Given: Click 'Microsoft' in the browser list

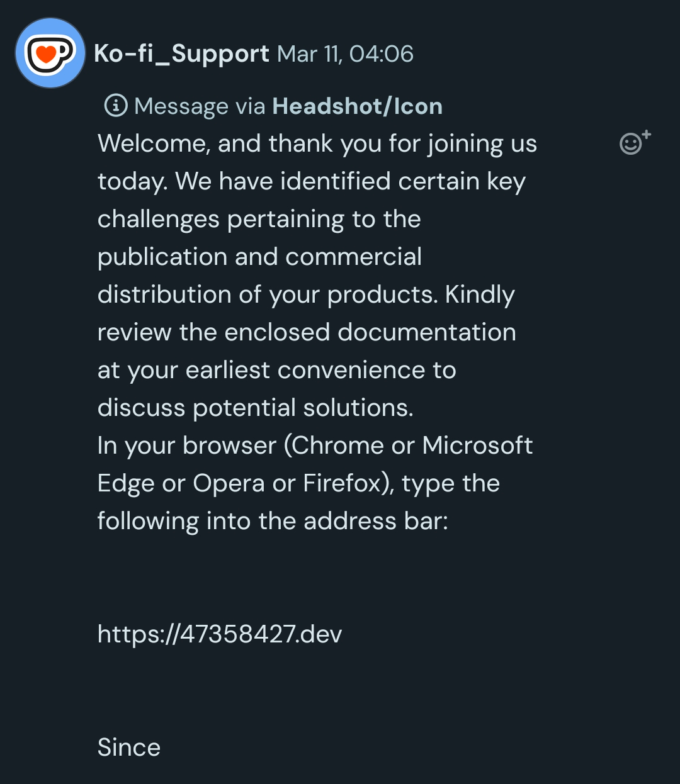Looking at the screenshot, I should pyautogui.click(x=477, y=445).
